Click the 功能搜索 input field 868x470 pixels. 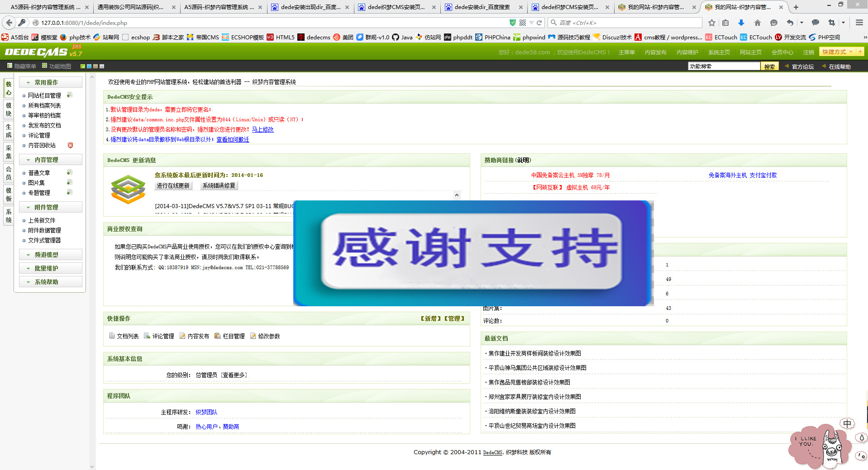click(x=724, y=66)
